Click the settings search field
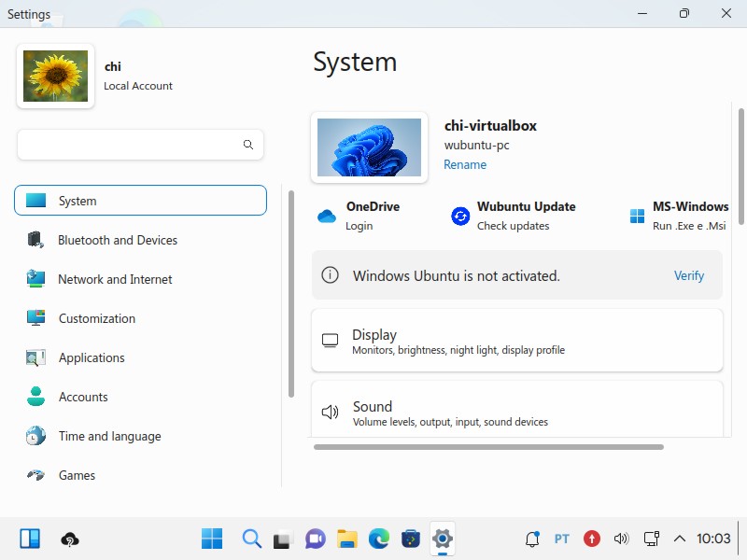The image size is (747, 560). pos(131,145)
